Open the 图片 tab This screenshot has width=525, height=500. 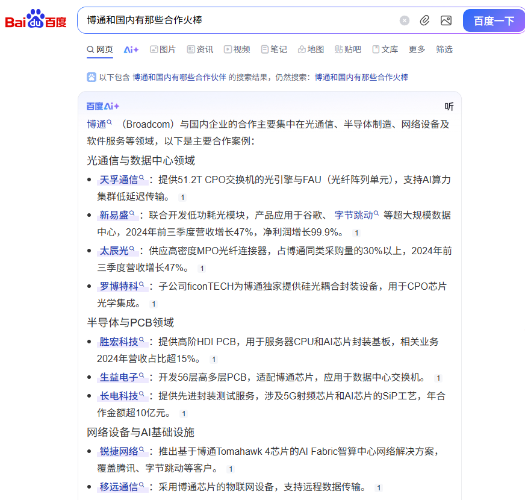coord(163,50)
